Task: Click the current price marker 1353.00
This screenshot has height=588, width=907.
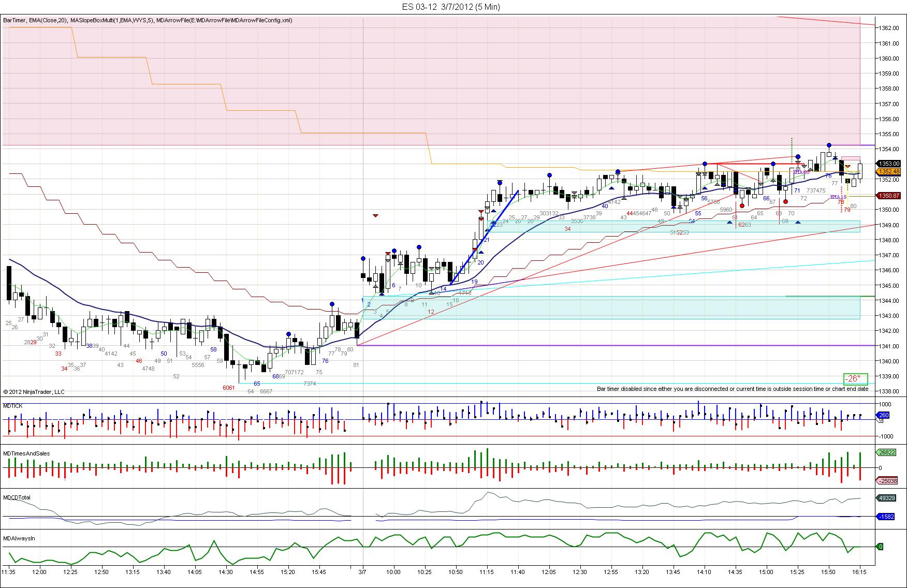Action: pyautogui.click(x=888, y=164)
